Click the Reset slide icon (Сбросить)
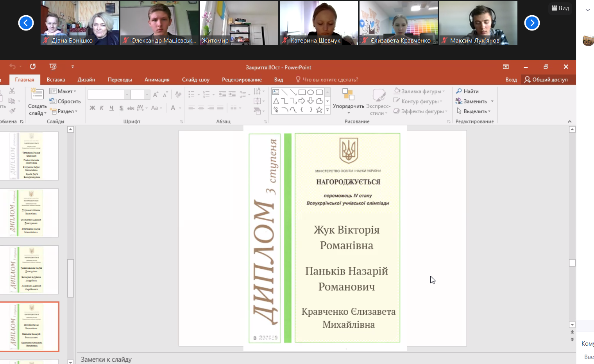Image resolution: width=594 pixels, height=364 pixels. pos(53,101)
